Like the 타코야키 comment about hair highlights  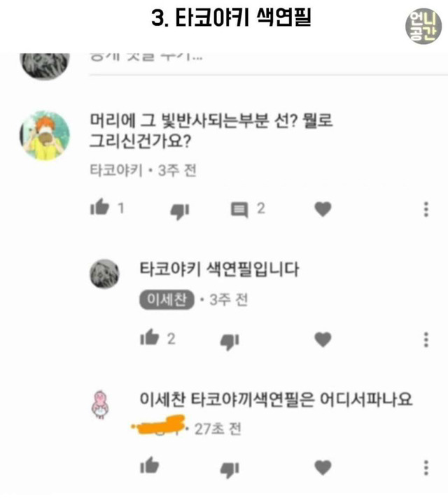(99, 207)
